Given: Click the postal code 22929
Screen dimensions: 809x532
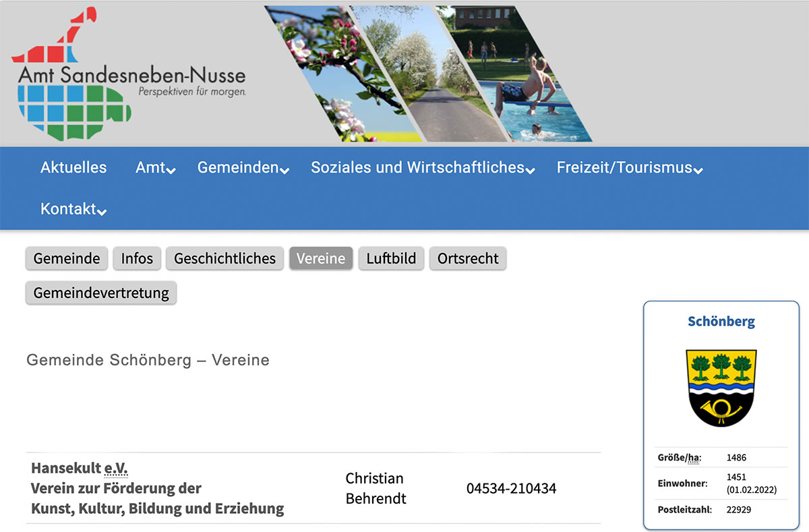Looking at the screenshot, I should click(738, 510).
